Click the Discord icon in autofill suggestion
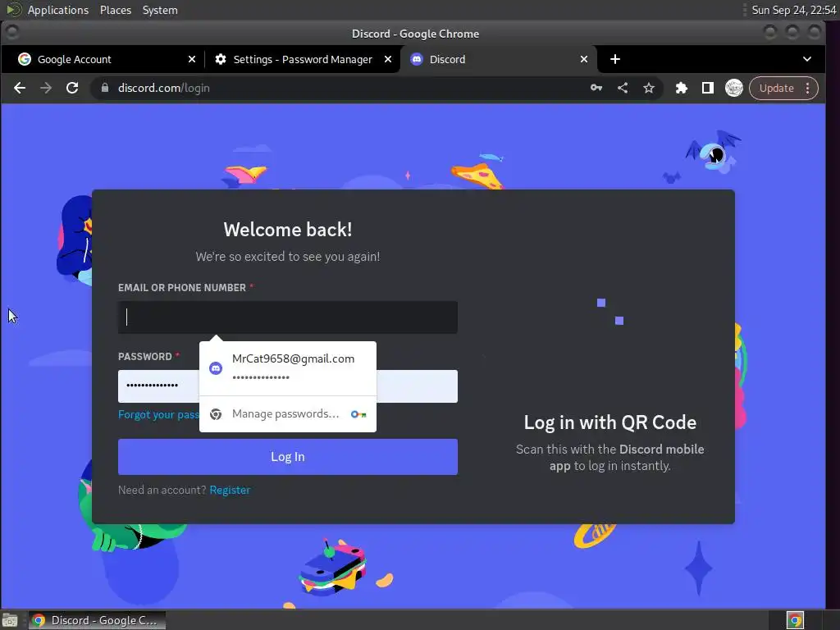The height and width of the screenshot is (630, 840). (x=216, y=368)
